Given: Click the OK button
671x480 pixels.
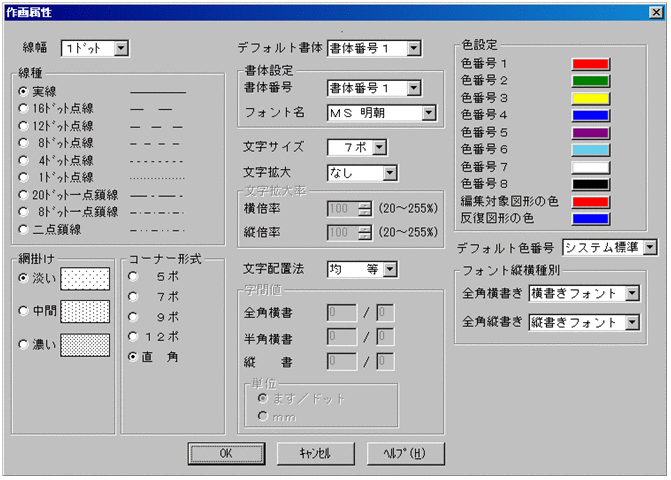Looking at the screenshot, I should (x=226, y=453).
